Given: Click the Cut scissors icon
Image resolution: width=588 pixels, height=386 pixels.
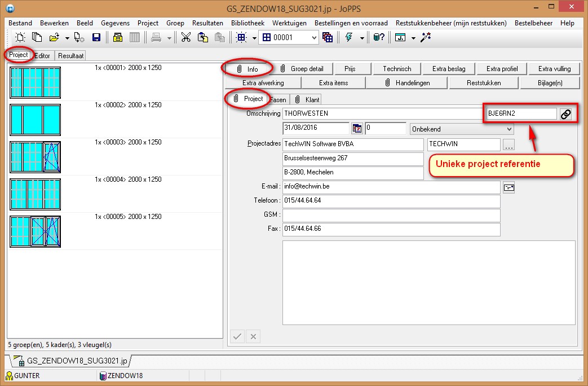Looking at the screenshot, I should coord(186,37).
